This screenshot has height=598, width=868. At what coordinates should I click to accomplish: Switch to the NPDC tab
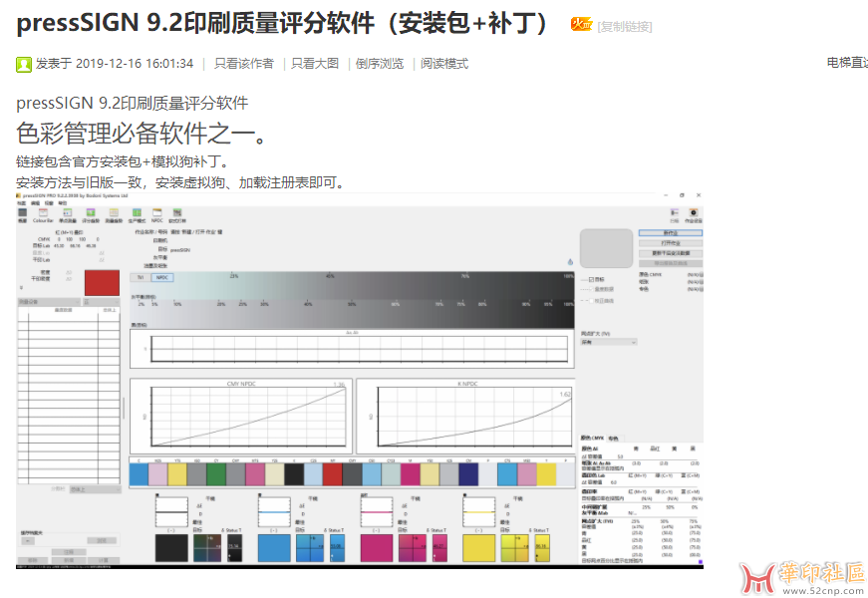[x=162, y=277]
